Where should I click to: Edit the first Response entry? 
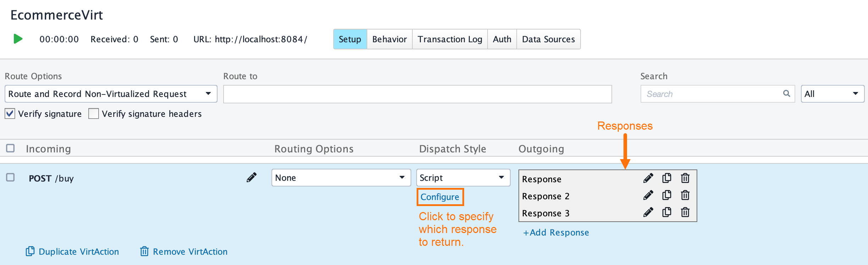click(648, 178)
